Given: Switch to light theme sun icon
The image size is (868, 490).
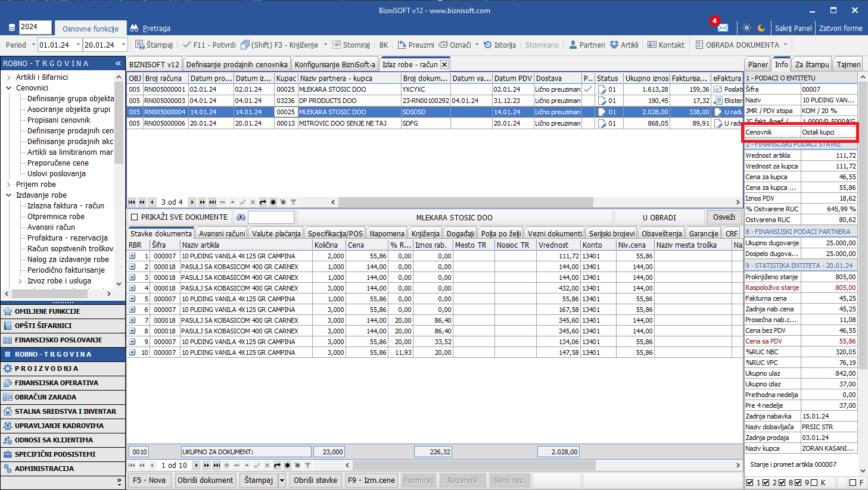Looking at the screenshot, I should (x=746, y=28).
